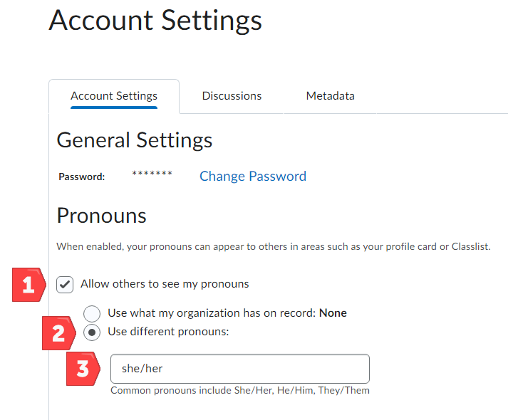Click the 'Common pronouns include' hint text

pos(239,391)
